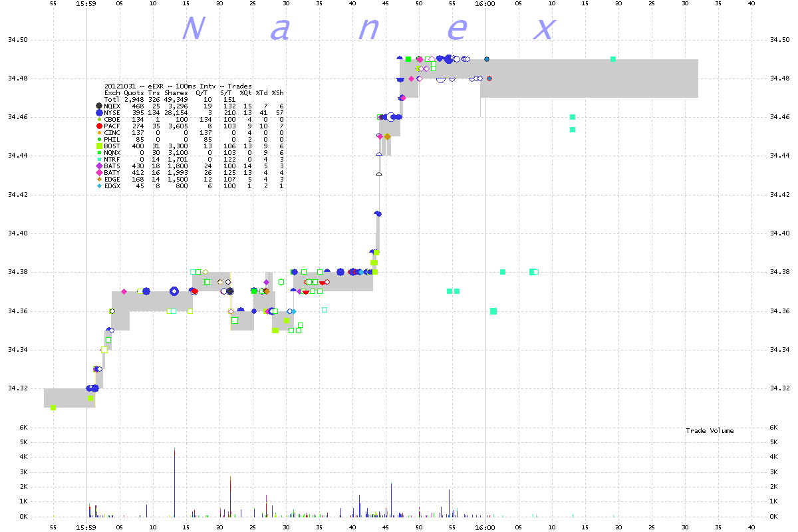Click the 'Totl' row label in the legend
The height and width of the screenshot is (532, 798).
point(112,99)
